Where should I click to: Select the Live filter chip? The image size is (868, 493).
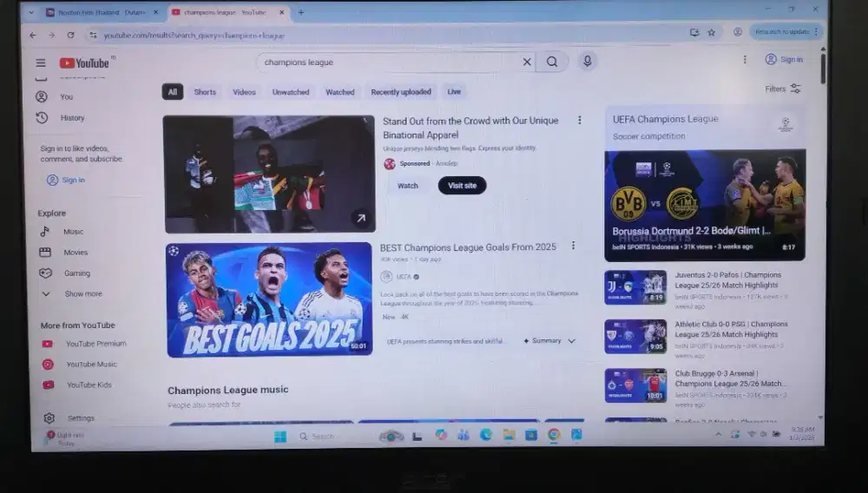tap(454, 92)
